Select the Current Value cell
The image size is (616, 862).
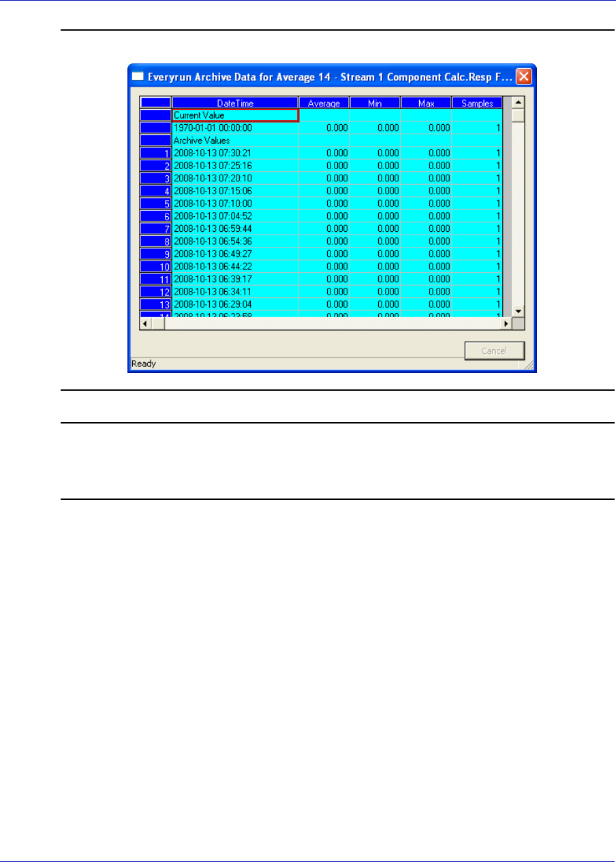pos(235,115)
